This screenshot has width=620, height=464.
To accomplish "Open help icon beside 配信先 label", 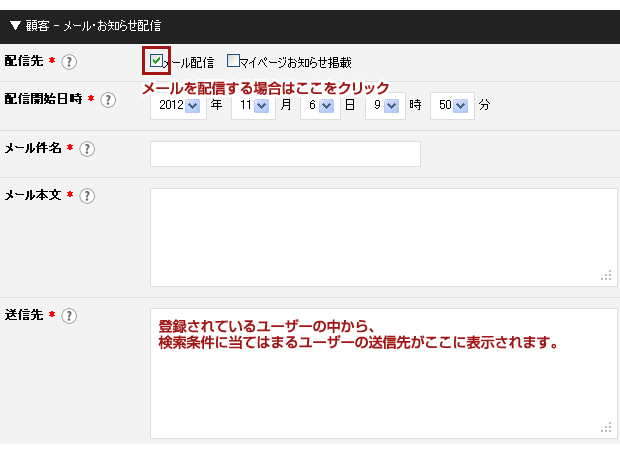I will coord(69,62).
